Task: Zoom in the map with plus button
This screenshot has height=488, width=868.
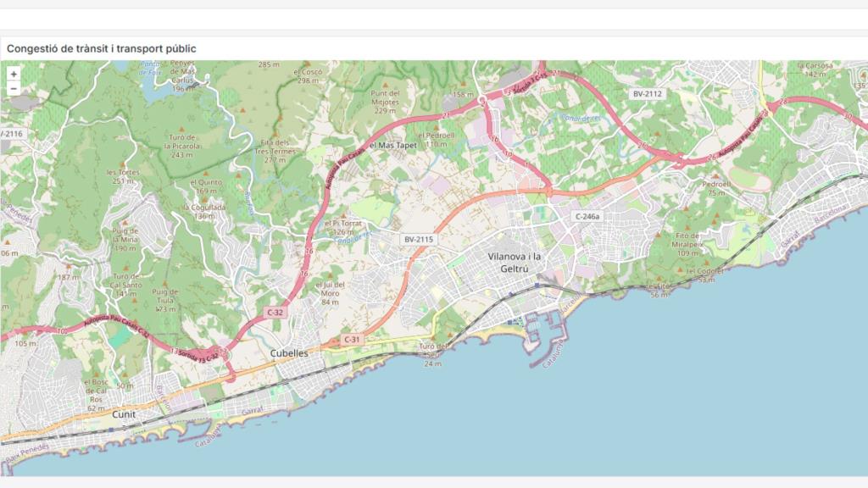Action: click(14, 74)
